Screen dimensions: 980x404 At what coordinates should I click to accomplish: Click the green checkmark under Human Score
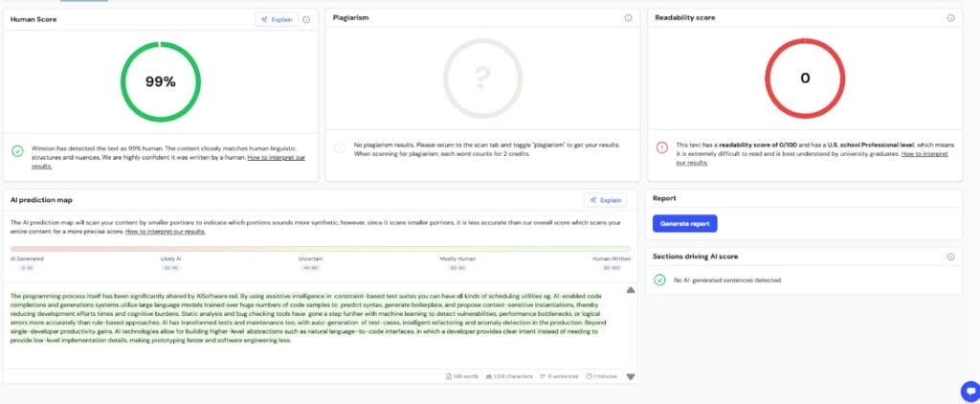(x=18, y=150)
